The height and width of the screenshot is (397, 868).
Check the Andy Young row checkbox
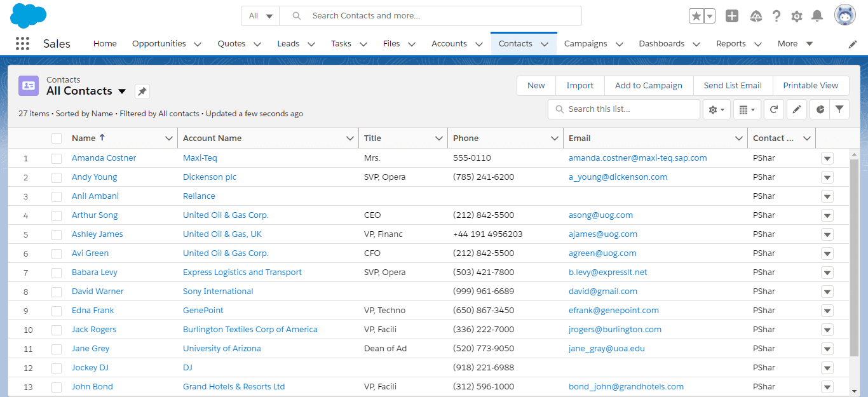pyautogui.click(x=57, y=177)
